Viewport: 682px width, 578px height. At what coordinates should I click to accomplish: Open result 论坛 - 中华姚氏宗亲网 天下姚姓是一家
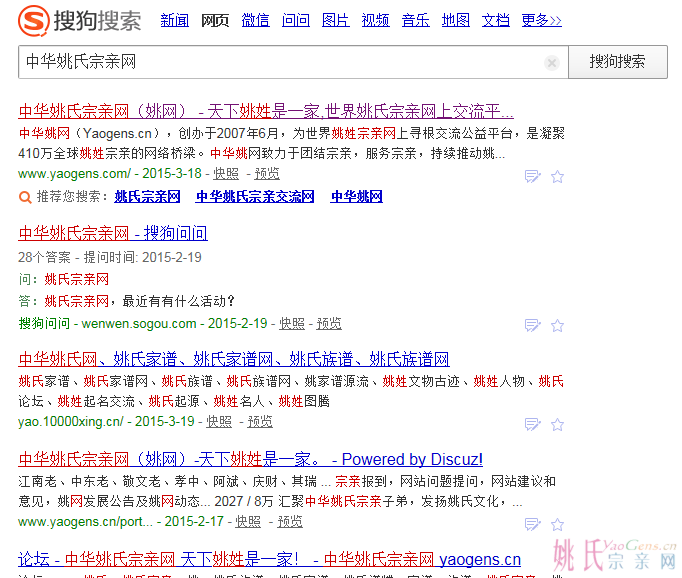coord(269,560)
